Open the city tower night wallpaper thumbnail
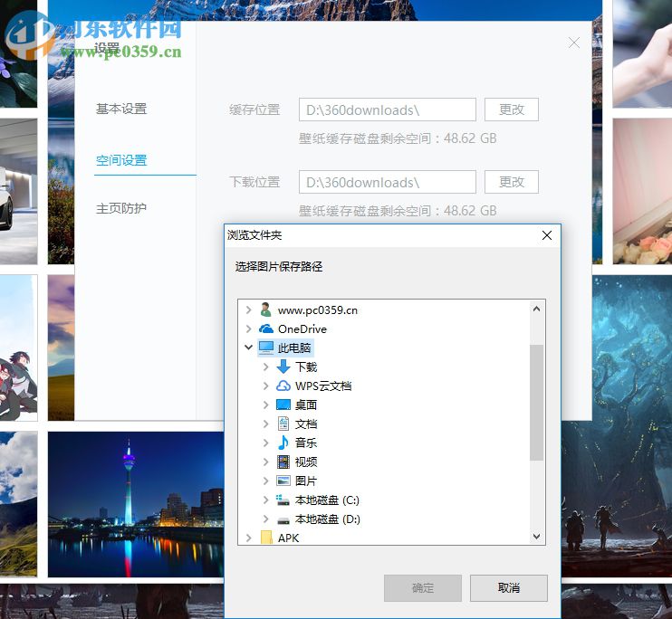 tap(136, 504)
